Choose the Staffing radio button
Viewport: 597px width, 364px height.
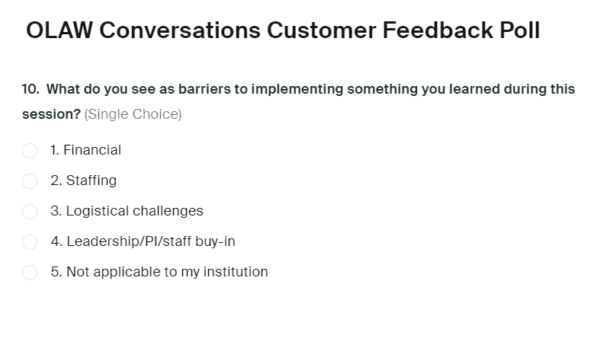(x=30, y=181)
